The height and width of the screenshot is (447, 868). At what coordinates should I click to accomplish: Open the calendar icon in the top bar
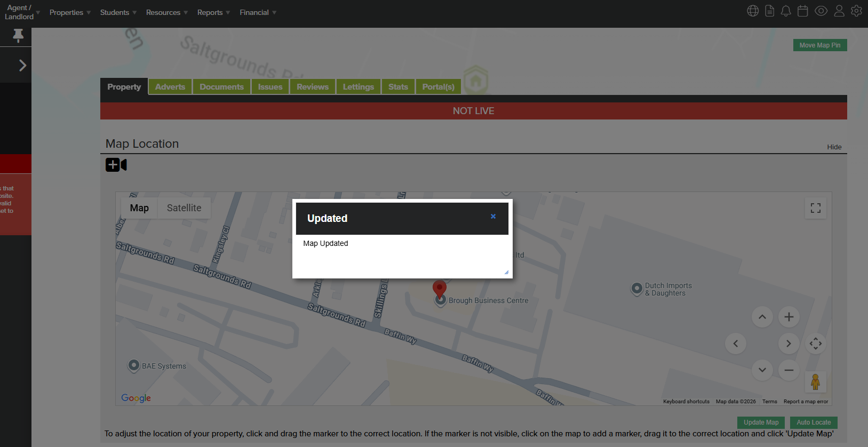click(x=802, y=11)
